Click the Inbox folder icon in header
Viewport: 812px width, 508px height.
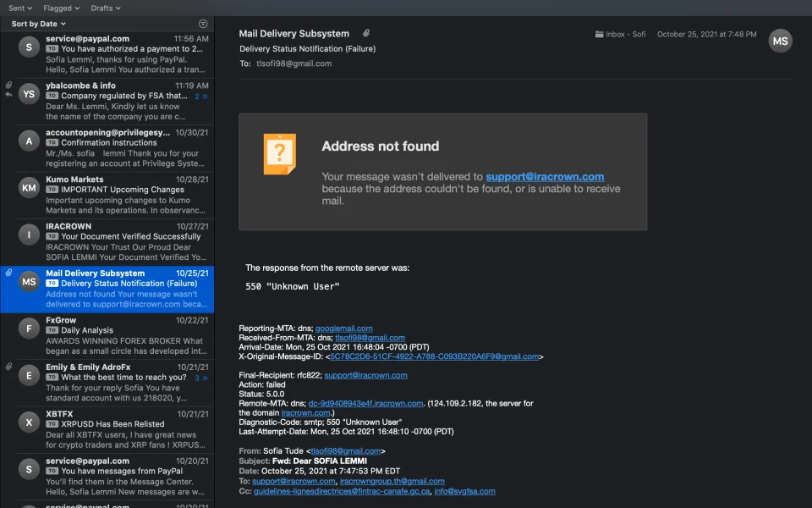coord(599,35)
